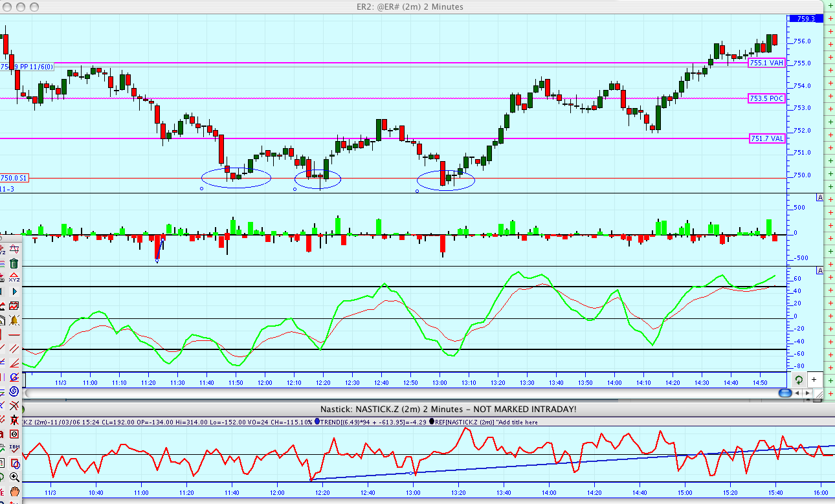Viewport: 835px width, 504px height.
Task: Click the -80 level on oscillator scale
Action: pyautogui.click(x=797, y=366)
